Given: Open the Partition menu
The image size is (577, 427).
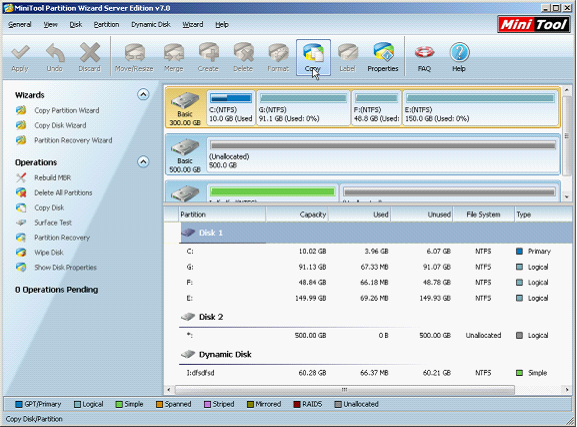Looking at the screenshot, I should click(x=106, y=25).
